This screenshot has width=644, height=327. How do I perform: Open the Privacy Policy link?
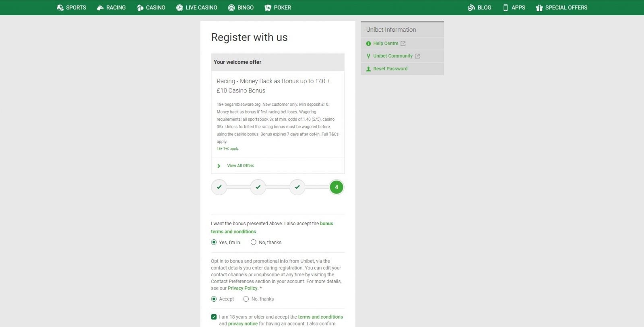[x=242, y=288]
